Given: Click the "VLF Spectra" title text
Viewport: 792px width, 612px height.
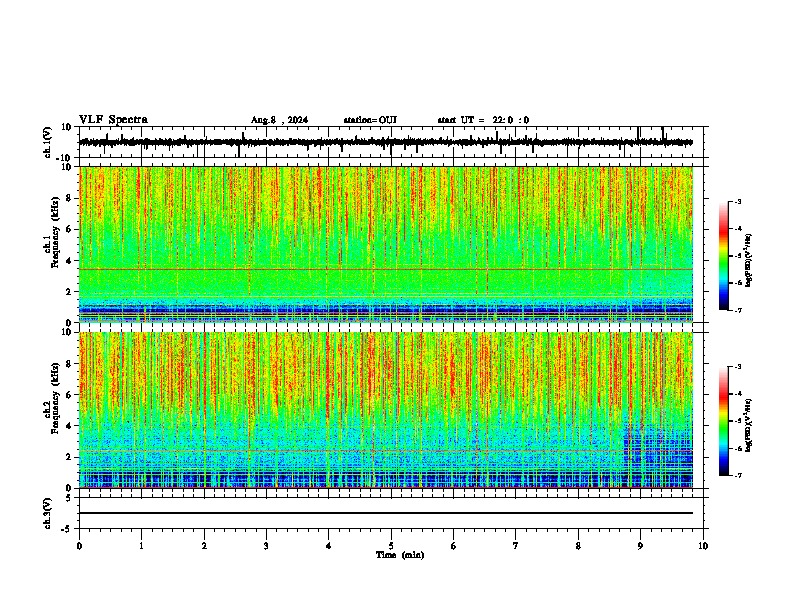Looking at the screenshot, I should click(113, 120).
